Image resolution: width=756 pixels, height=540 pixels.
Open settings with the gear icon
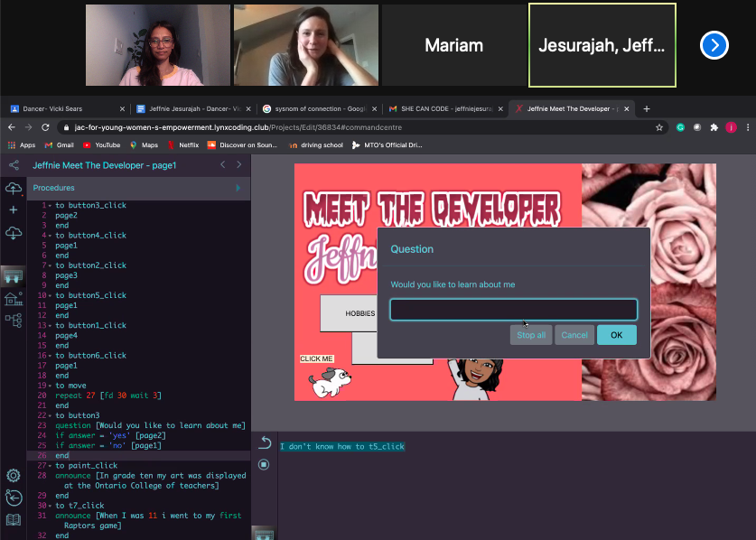13,474
